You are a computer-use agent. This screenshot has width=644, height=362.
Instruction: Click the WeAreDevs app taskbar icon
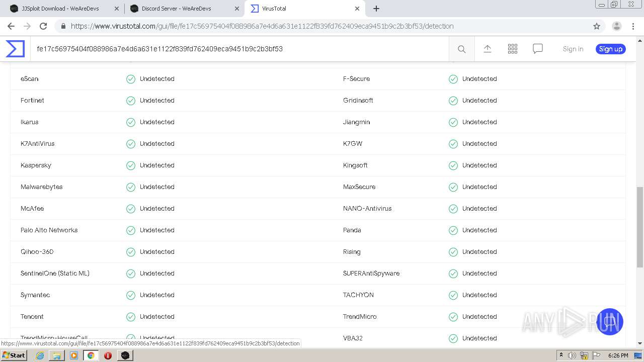(125, 355)
